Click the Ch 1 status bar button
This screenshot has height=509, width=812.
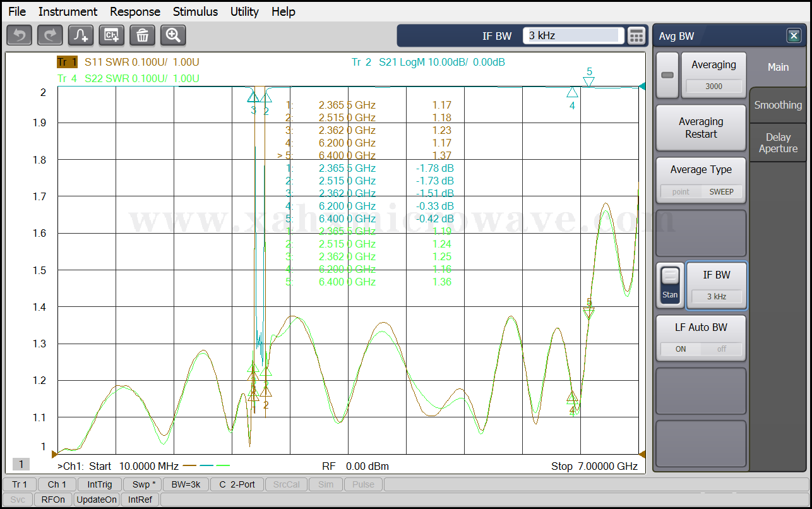57,484
